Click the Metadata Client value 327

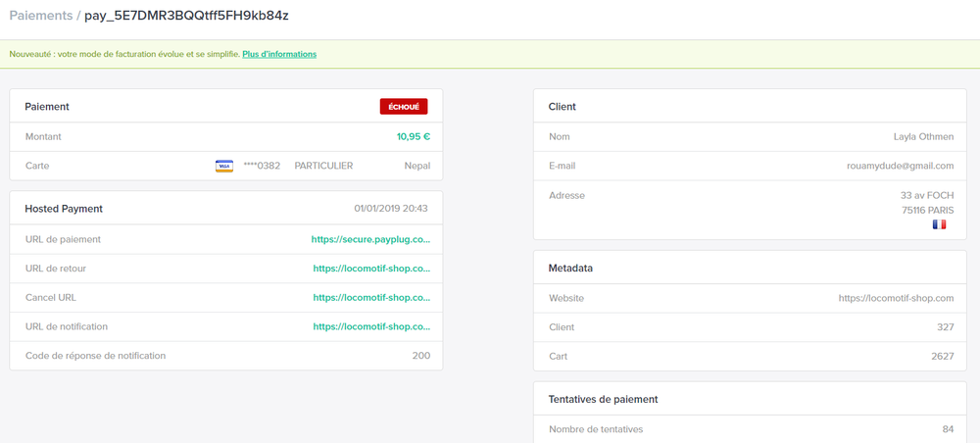tap(947, 326)
